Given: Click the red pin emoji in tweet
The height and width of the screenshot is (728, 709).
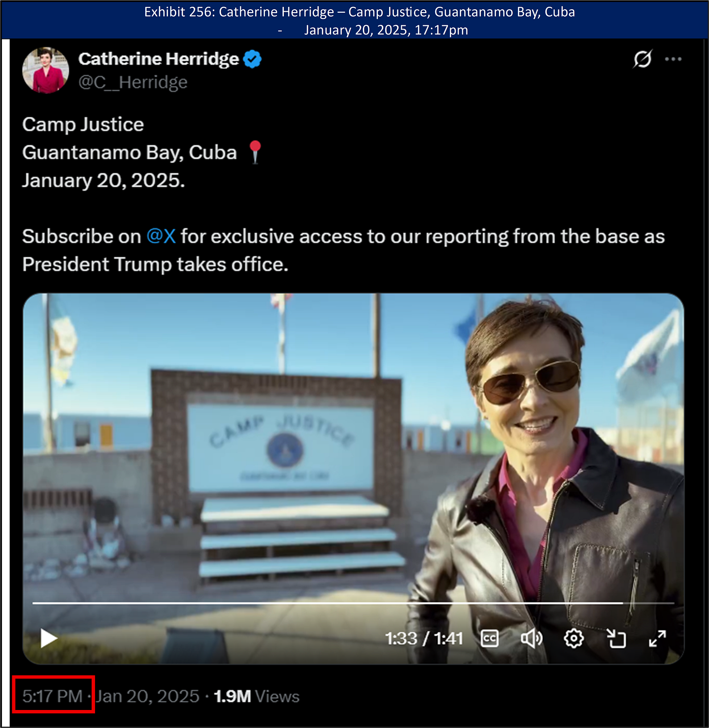Looking at the screenshot, I should coord(255,152).
